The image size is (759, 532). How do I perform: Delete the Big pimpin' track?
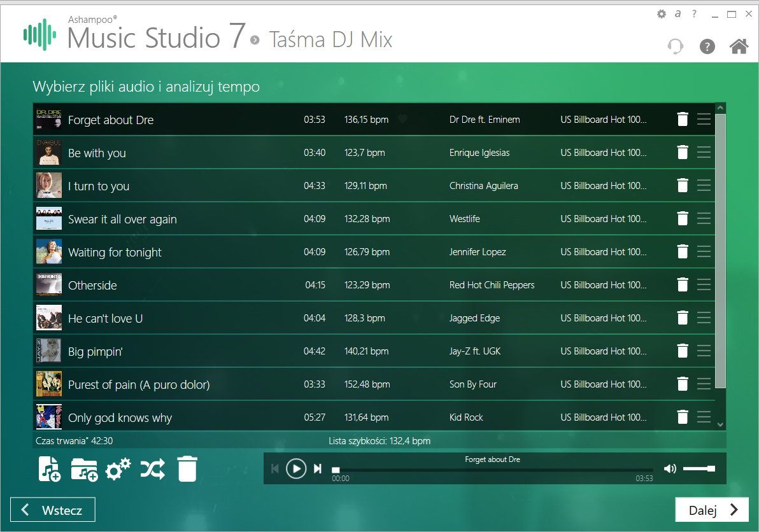click(x=683, y=351)
